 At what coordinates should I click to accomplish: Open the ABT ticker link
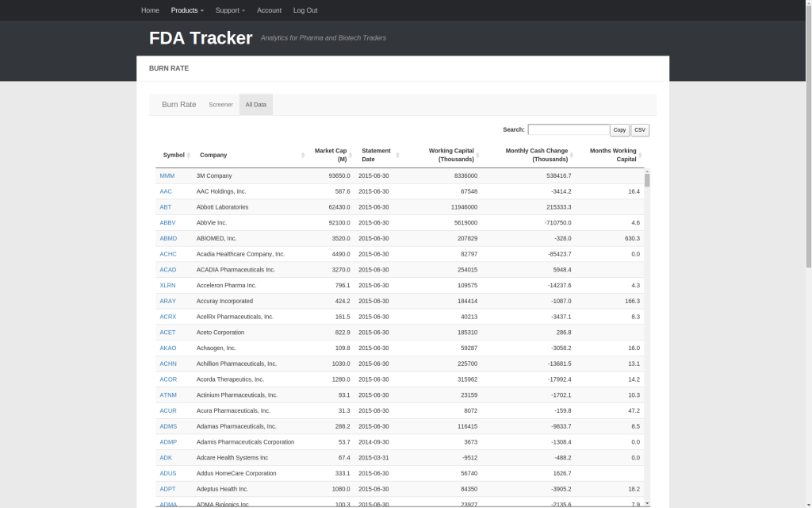point(166,207)
